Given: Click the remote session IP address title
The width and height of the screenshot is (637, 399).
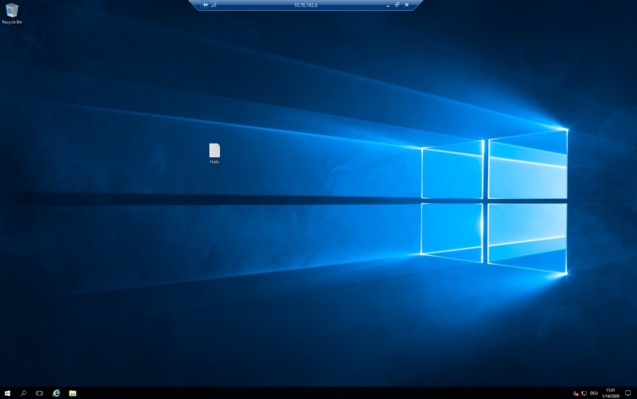Looking at the screenshot, I should point(306,5).
